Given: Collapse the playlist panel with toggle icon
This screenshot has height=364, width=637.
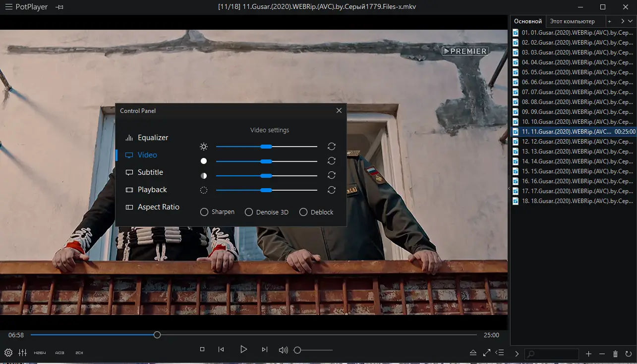Looking at the screenshot, I should point(500,353).
